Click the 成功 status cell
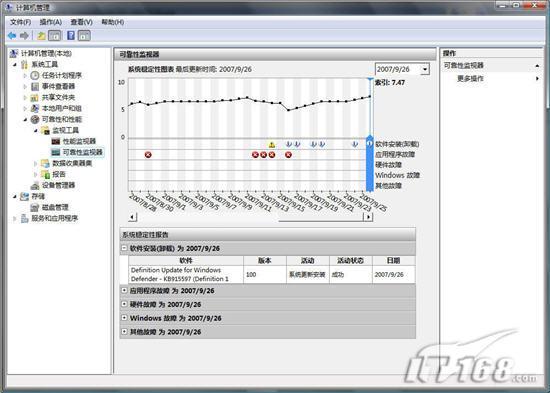This screenshot has height=393, width=550. point(350,274)
